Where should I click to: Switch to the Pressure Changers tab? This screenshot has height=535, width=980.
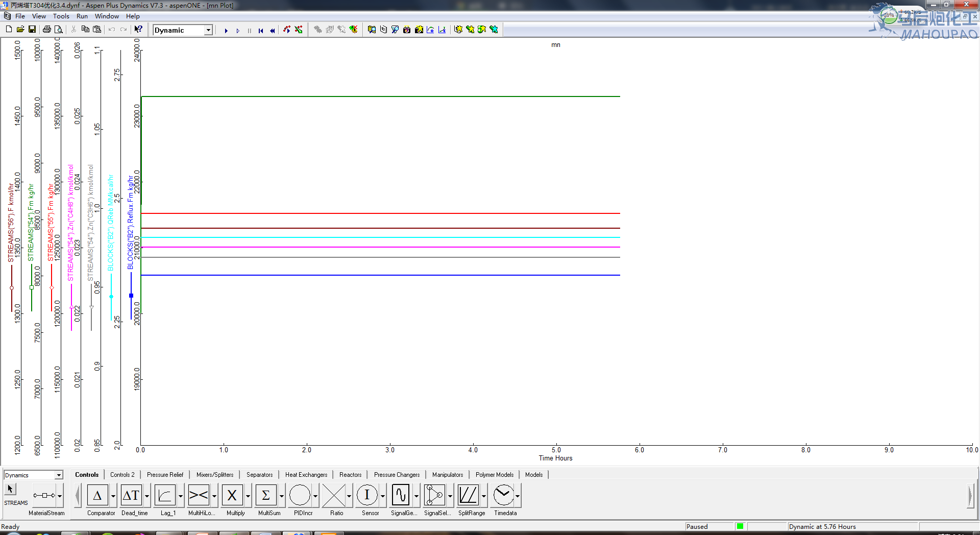coord(397,475)
